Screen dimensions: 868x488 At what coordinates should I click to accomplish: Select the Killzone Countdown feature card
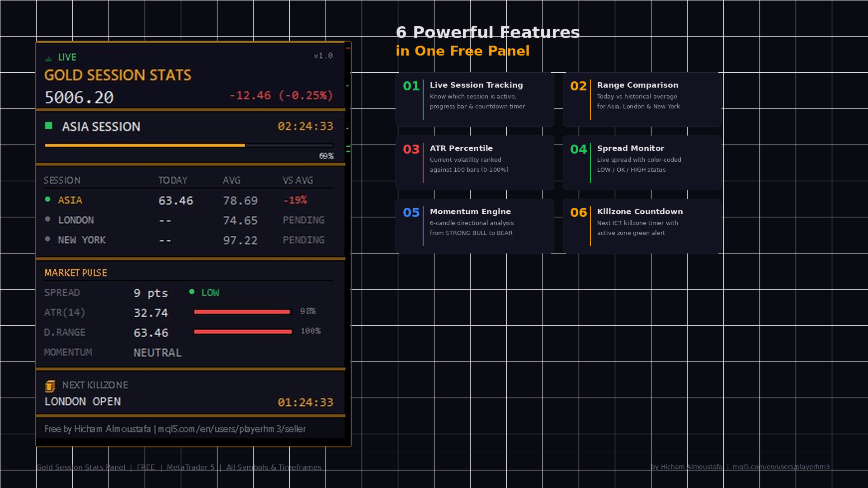tap(642, 226)
